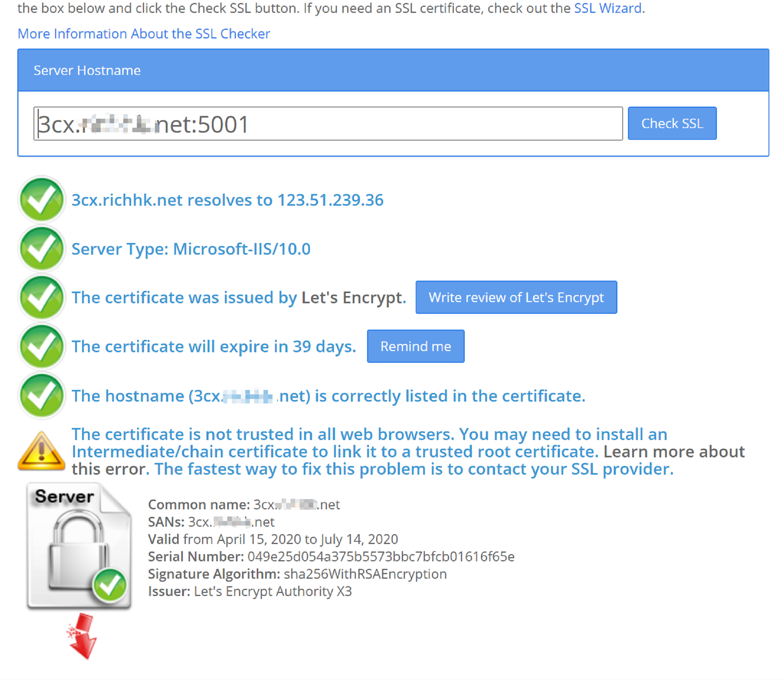Click the hostname is correctly listed message

(328, 396)
